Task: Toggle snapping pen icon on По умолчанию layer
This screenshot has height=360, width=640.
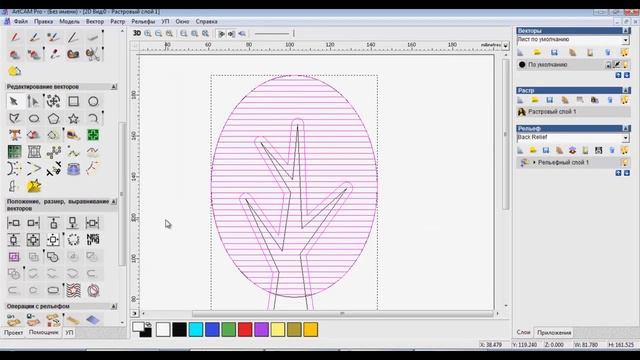Action: (617, 64)
